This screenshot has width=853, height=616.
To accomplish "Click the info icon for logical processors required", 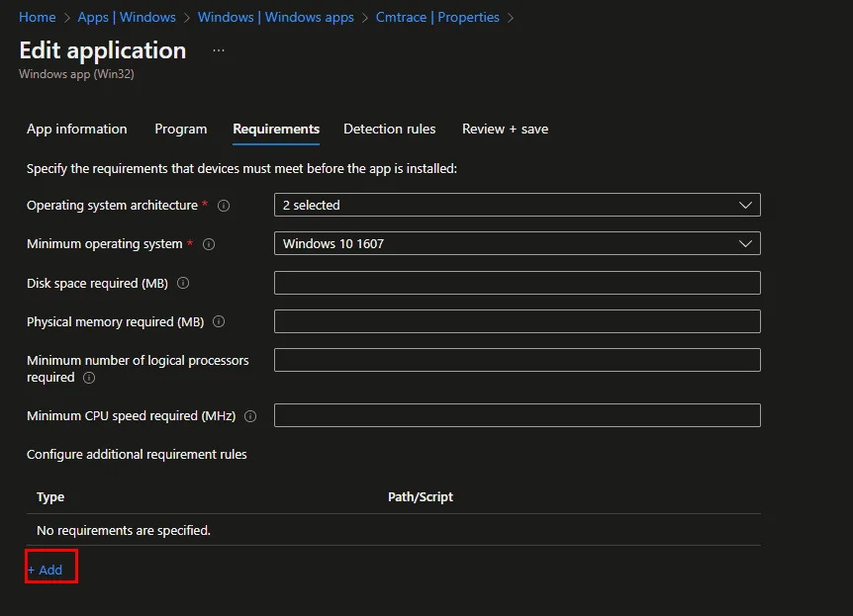I will point(89,378).
